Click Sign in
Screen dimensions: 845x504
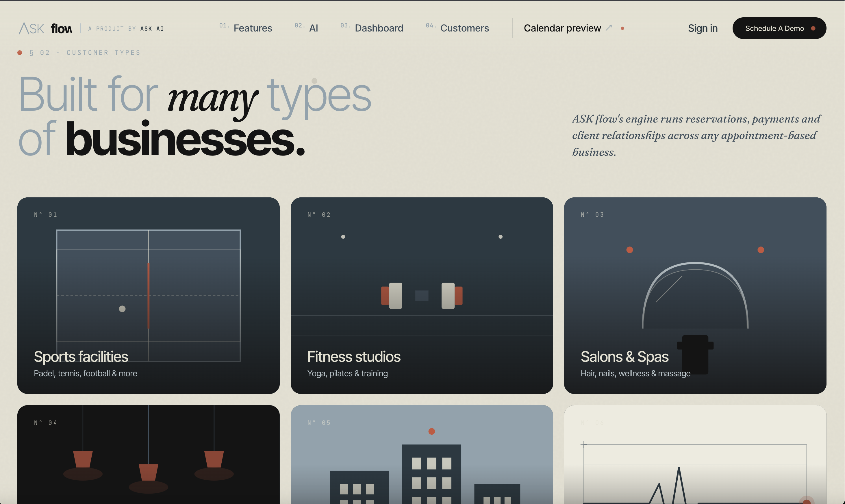(702, 28)
